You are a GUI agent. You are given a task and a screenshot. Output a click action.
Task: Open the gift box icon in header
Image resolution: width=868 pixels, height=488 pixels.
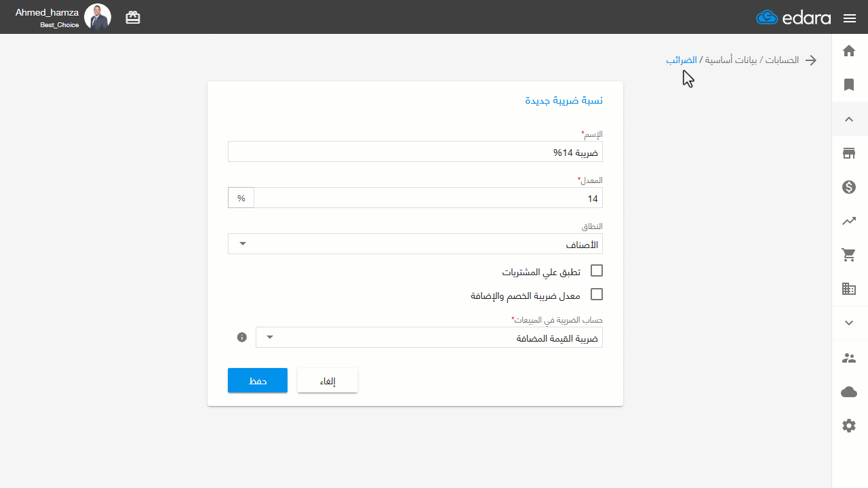(x=133, y=18)
